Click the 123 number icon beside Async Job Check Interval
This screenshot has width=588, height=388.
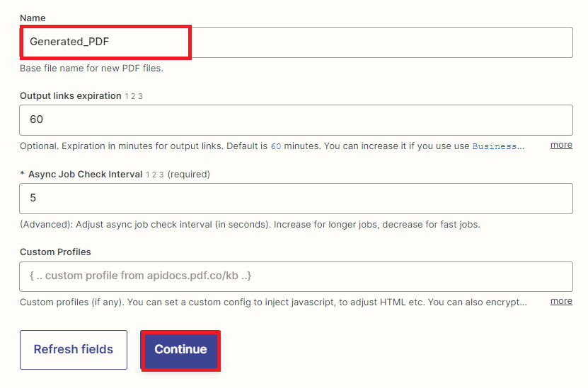(155, 174)
